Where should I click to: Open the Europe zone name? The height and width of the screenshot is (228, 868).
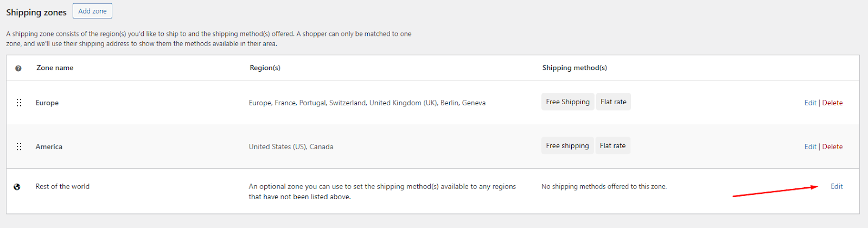point(47,103)
